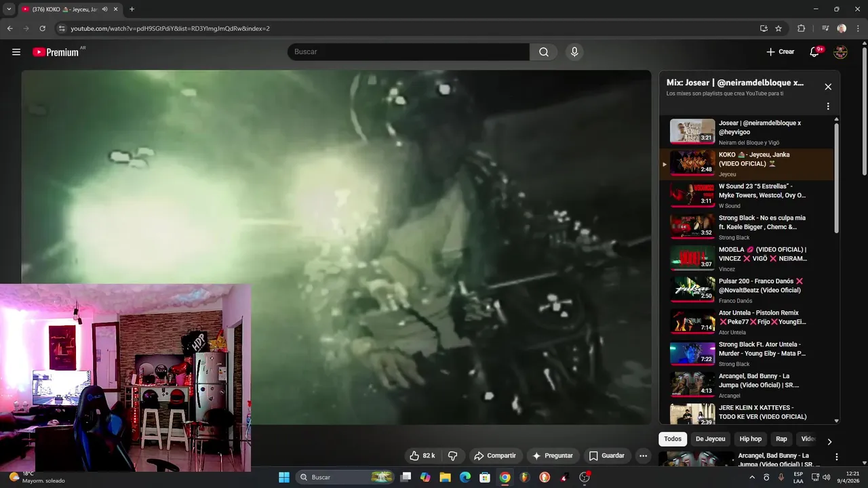The image size is (868, 488).
Task: Open YouTube account avatar menu
Action: coord(840,52)
